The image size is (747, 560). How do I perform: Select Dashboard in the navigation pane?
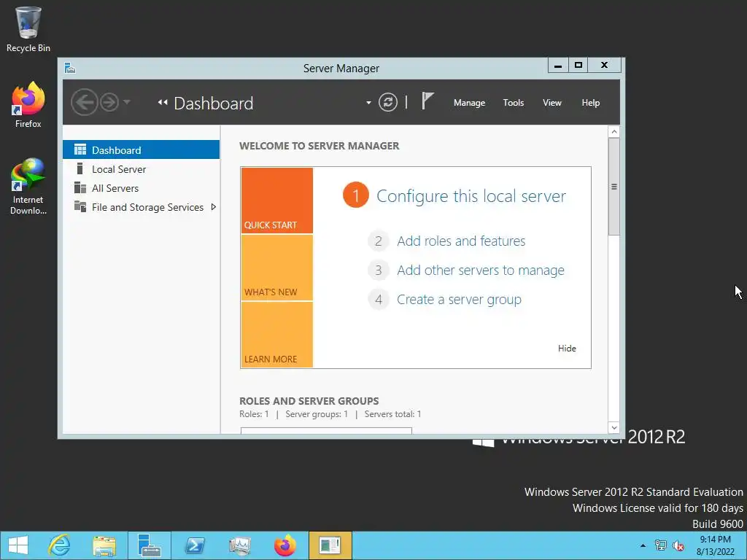coord(141,150)
